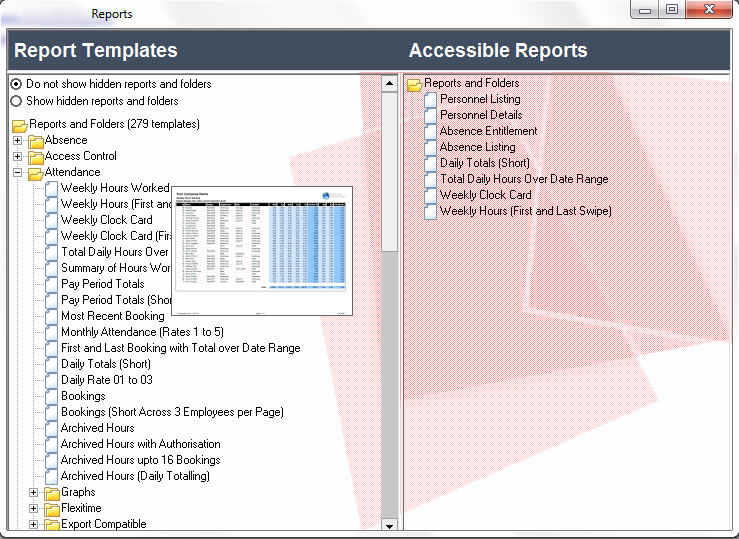Select Absence Entitlement in Accessible Reports
This screenshot has width=739, height=539.
(x=488, y=131)
